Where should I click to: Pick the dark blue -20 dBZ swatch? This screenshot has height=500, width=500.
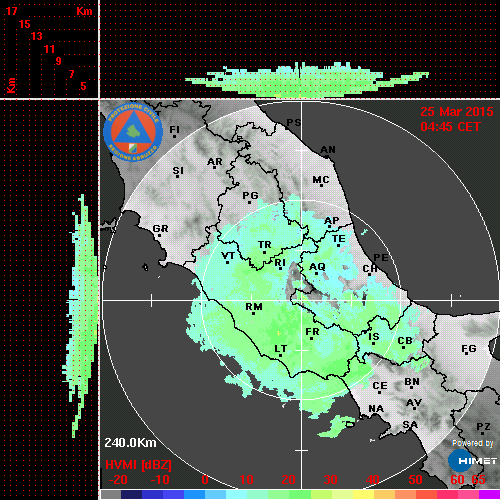click(132, 494)
